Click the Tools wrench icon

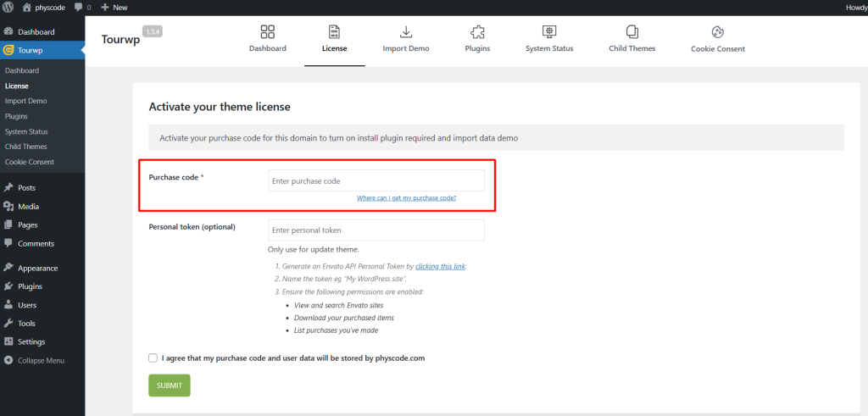click(8, 323)
